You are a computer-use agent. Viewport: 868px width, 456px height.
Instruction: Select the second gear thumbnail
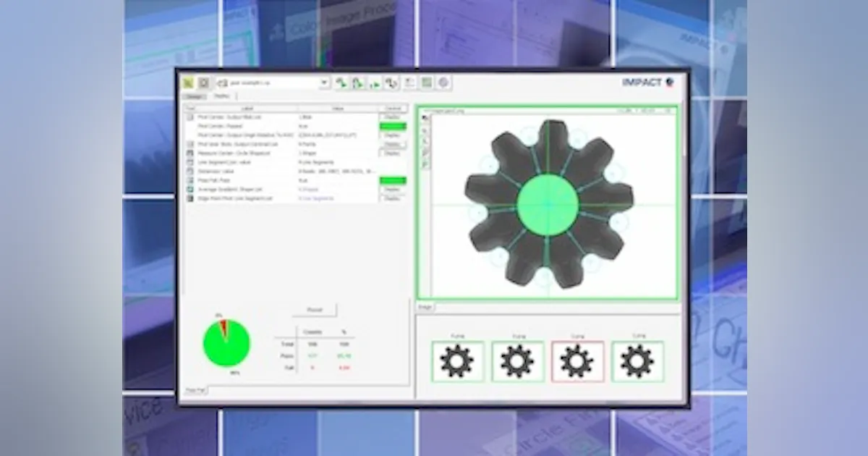tap(517, 361)
